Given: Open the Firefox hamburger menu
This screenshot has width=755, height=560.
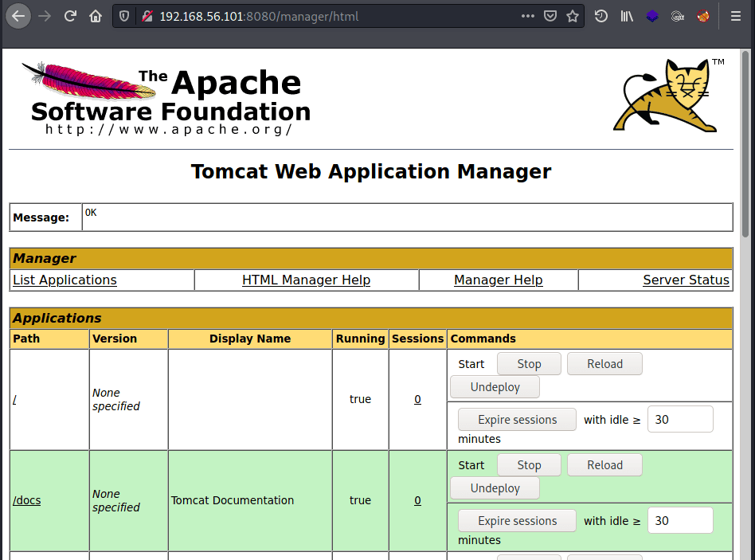Looking at the screenshot, I should (735, 17).
